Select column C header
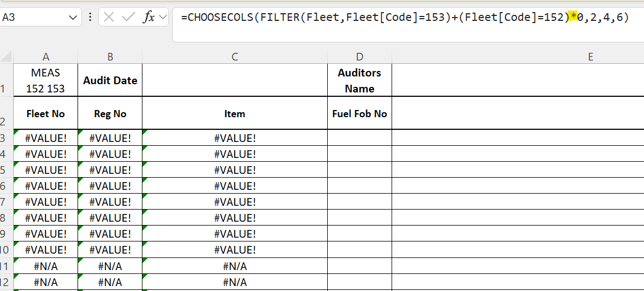 click(235, 57)
